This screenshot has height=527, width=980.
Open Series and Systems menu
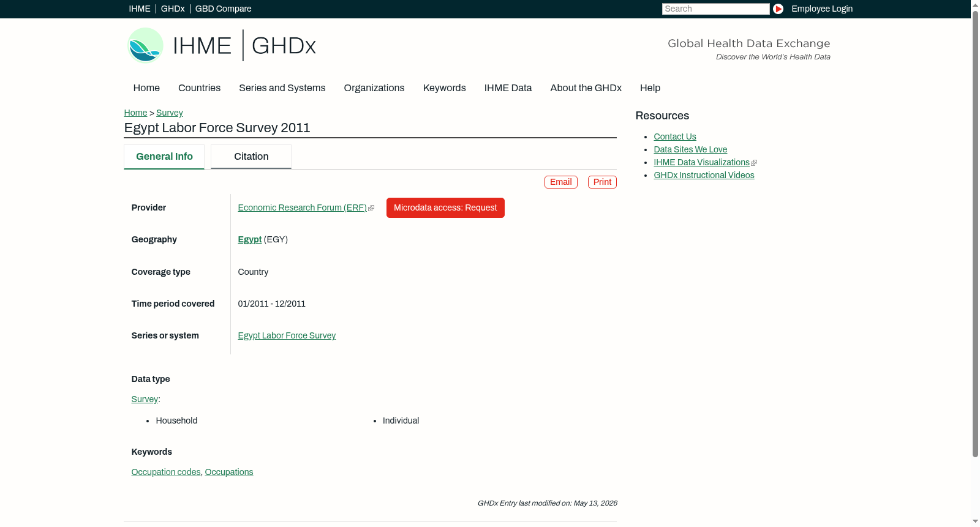click(282, 88)
